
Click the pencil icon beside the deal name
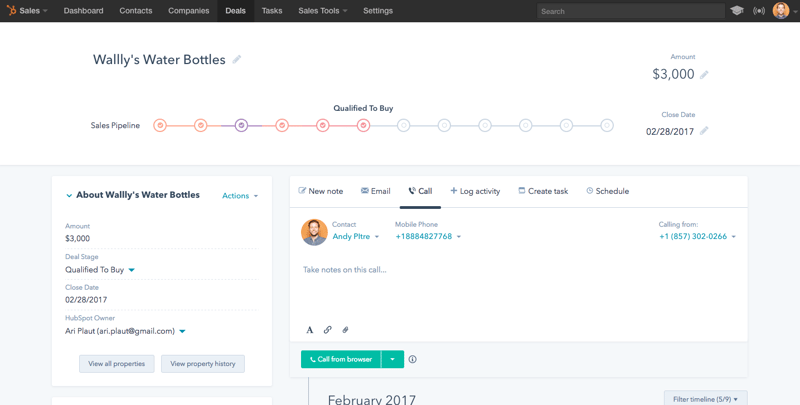[237, 60]
